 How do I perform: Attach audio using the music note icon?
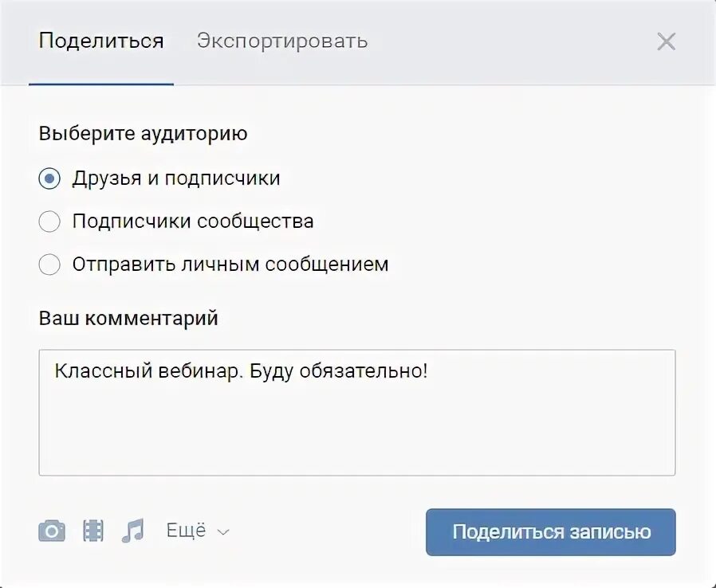click(x=132, y=531)
